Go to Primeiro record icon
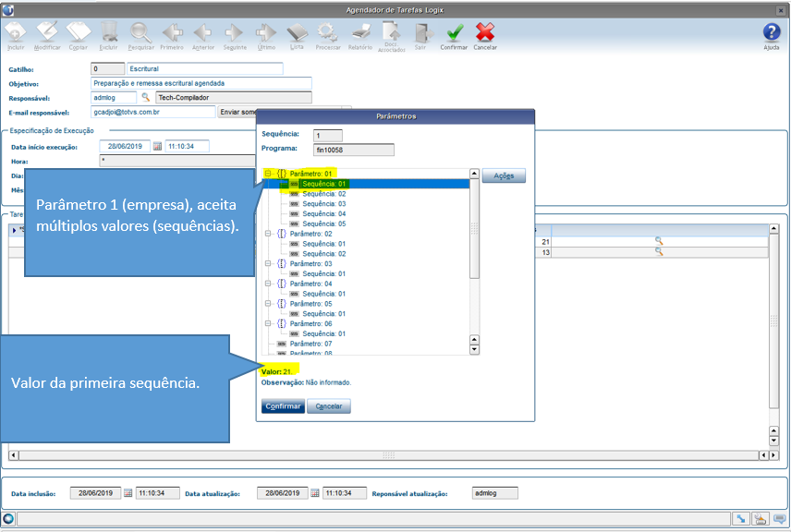This screenshot has width=791, height=532. (172, 32)
